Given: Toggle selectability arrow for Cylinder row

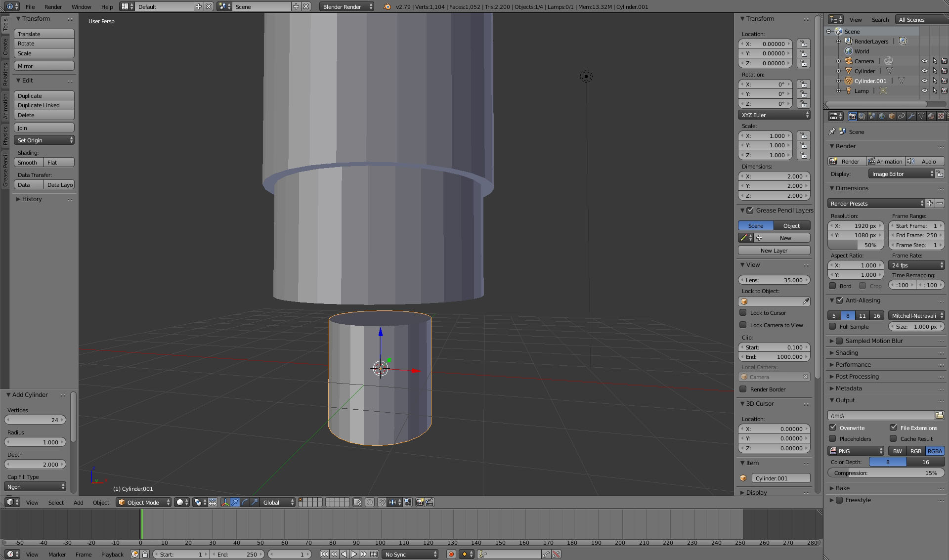Looking at the screenshot, I should [x=935, y=71].
